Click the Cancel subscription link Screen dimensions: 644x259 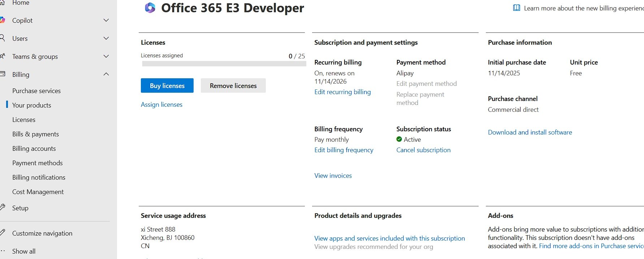coord(423,150)
